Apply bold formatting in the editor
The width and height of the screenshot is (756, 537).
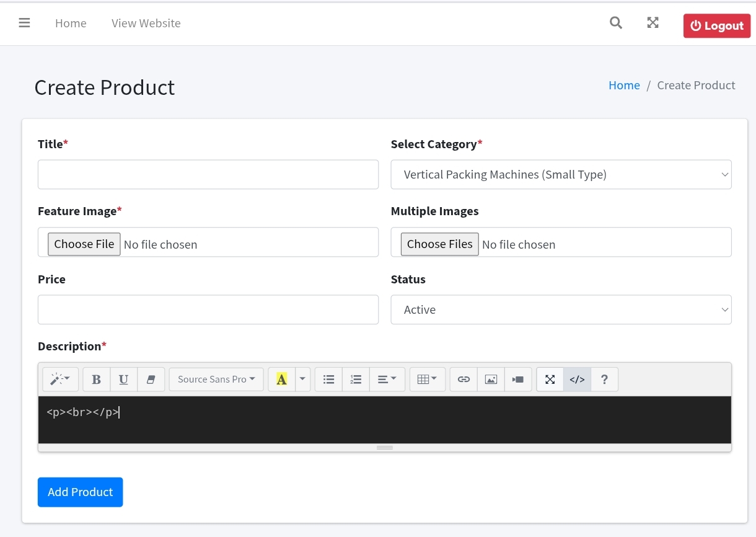point(97,379)
